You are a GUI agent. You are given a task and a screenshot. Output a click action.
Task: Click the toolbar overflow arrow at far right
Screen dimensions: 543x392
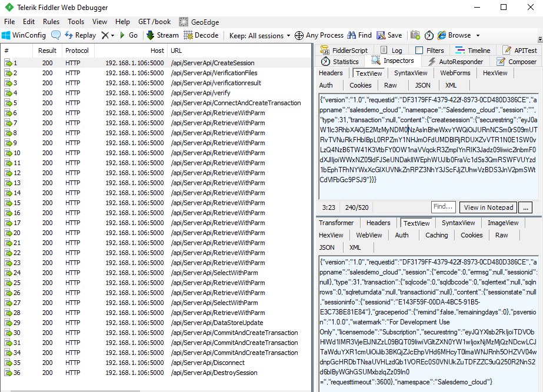pyautogui.click(x=540, y=39)
